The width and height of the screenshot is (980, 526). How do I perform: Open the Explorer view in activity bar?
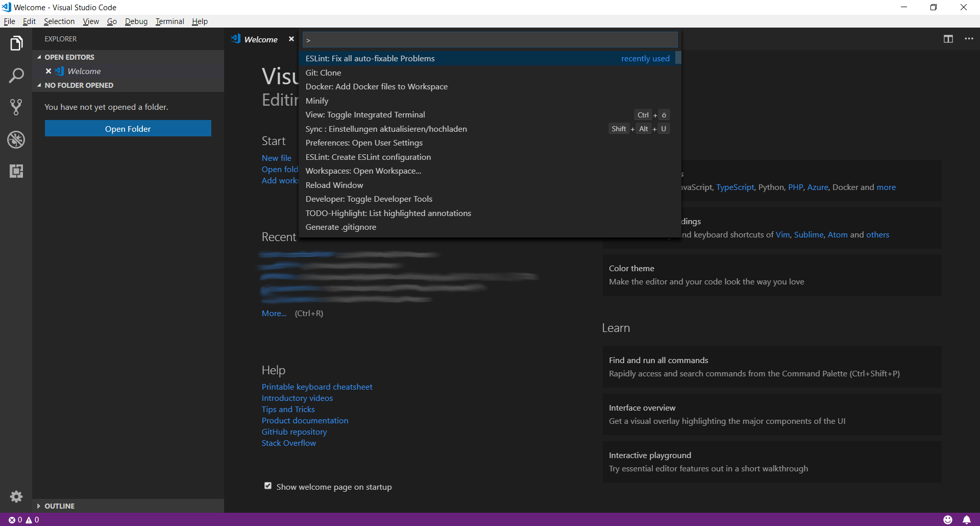(16, 43)
